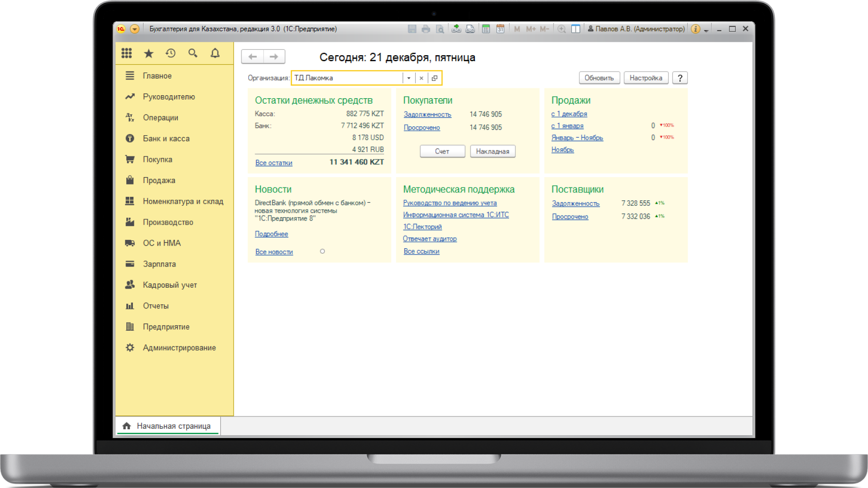Open the History clock icon
Image resolution: width=868 pixels, height=488 pixels.
tap(171, 53)
